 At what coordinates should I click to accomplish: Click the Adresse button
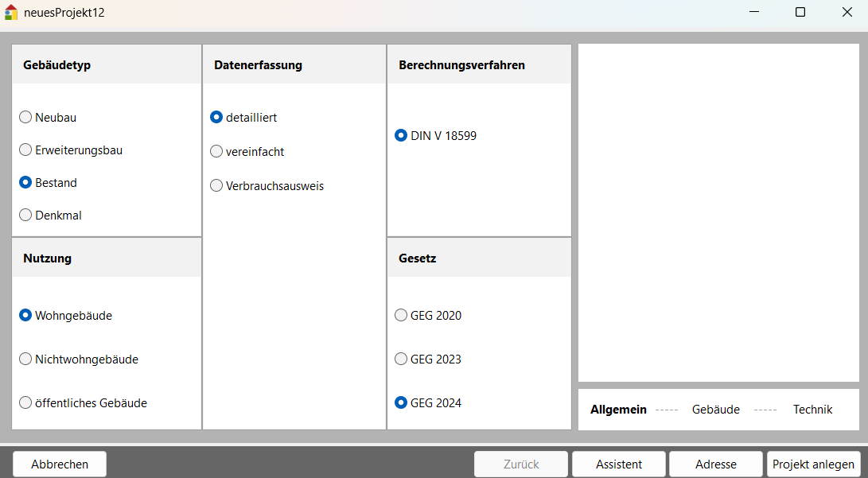[x=716, y=464]
